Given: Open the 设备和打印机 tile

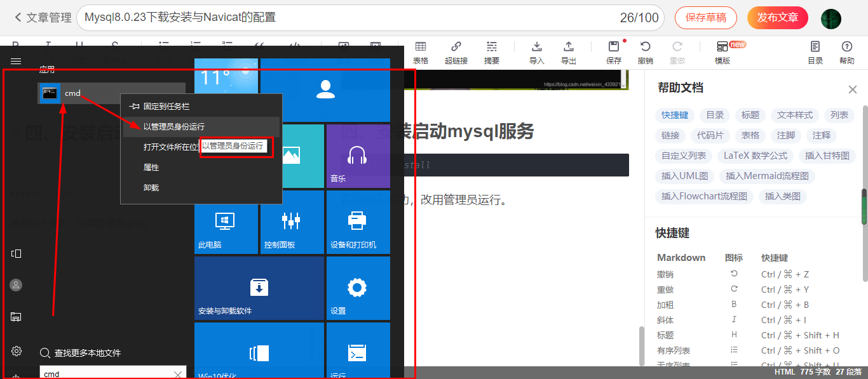Looking at the screenshot, I should 358,222.
